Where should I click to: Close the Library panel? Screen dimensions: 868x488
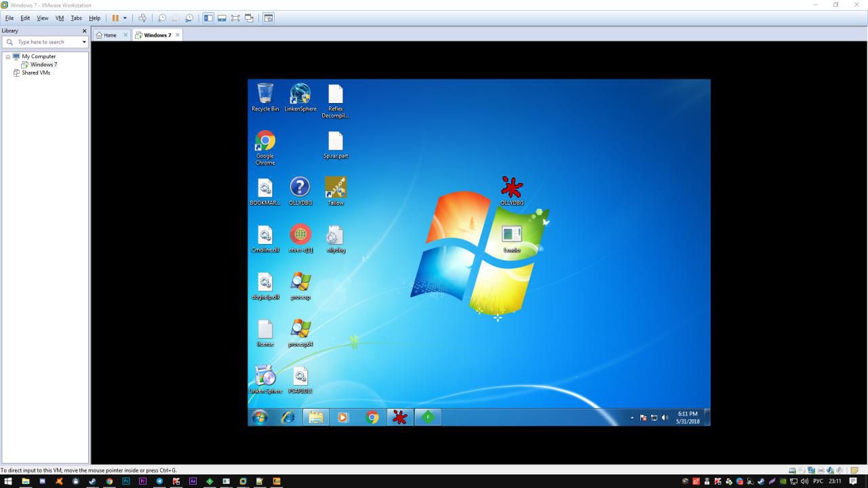tap(85, 30)
